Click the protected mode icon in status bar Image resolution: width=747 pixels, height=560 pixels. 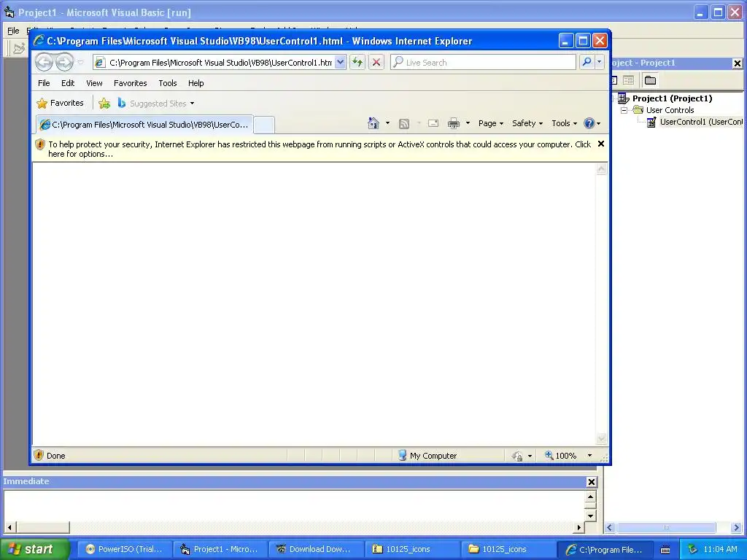[x=517, y=456]
